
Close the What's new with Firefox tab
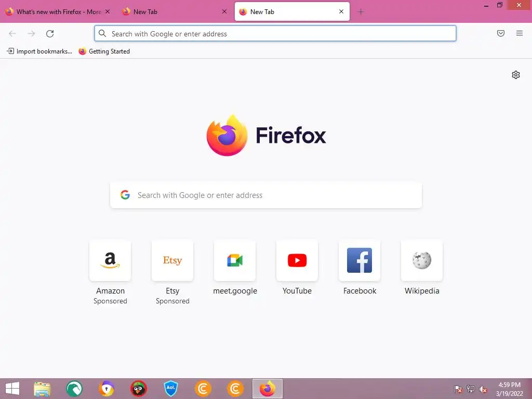[108, 11]
